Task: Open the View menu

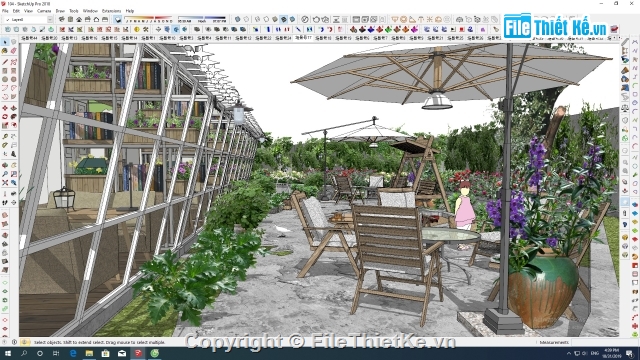Action: 28,11
